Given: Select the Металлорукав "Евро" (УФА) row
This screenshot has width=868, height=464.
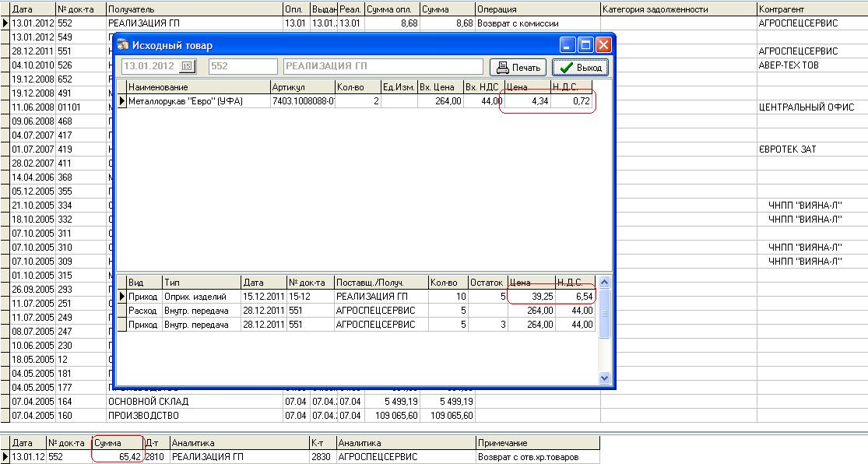Looking at the screenshot, I should click(x=198, y=101).
